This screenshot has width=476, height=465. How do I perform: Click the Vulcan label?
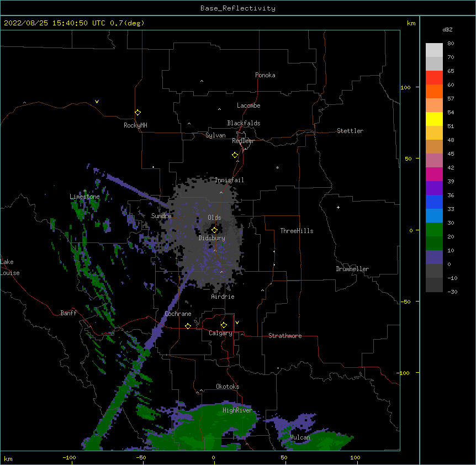coord(300,437)
